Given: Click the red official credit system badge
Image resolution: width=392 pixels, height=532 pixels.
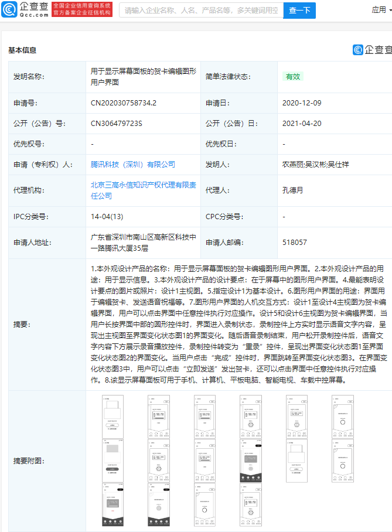Looking at the screenshot, I should [x=81, y=9].
